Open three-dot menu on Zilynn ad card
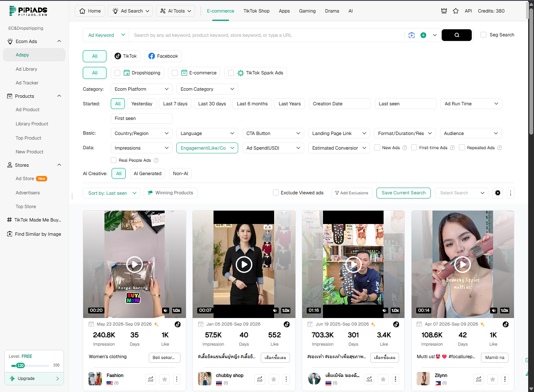The image size is (534, 392). (505, 379)
